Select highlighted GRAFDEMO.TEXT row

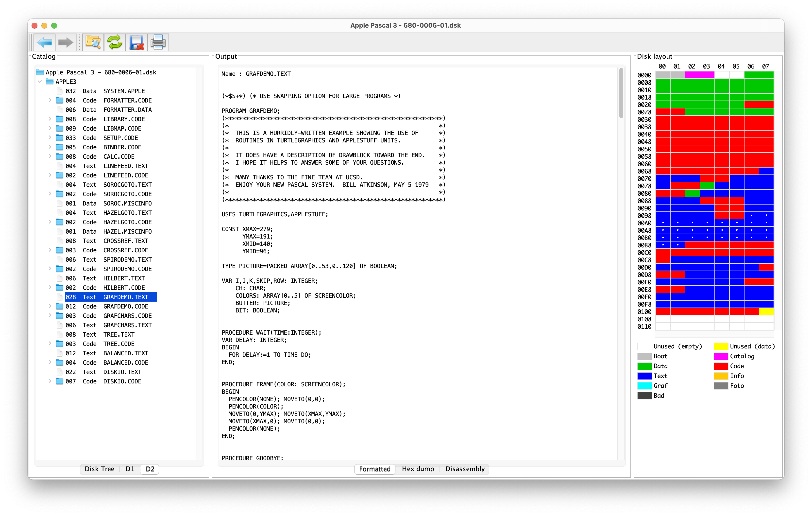click(111, 297)
